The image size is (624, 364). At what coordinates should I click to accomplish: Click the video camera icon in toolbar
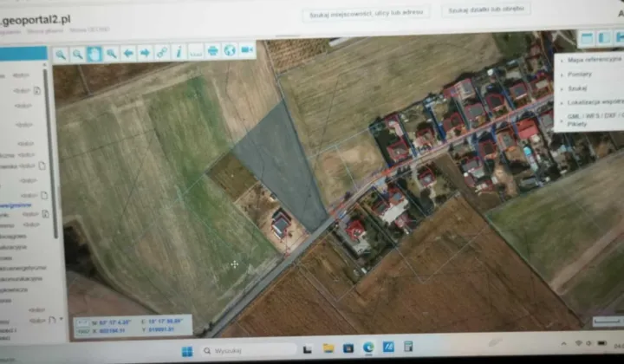[x=247, y=49]
